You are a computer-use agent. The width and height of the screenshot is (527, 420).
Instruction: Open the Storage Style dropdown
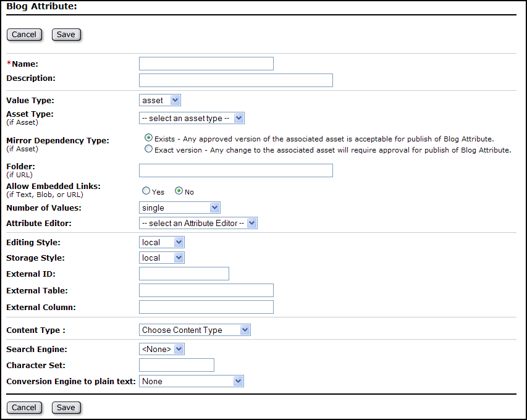coord(162,258)
